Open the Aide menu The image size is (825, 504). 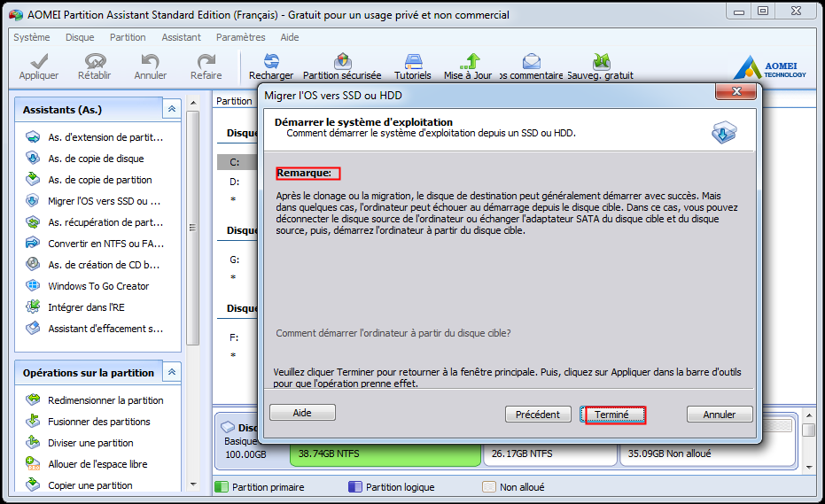point(290,37)
